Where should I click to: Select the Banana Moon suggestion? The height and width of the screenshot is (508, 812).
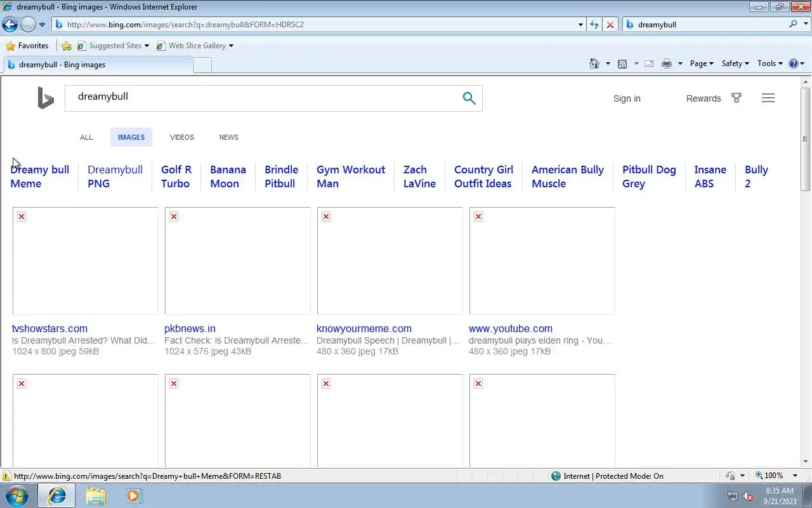pos(228,177)
